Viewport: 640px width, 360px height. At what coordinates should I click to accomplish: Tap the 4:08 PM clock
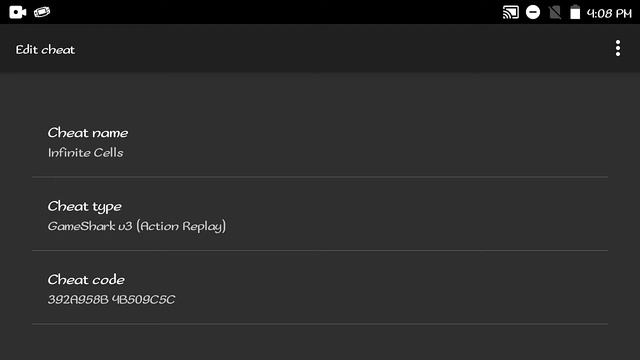pos(609,13)
